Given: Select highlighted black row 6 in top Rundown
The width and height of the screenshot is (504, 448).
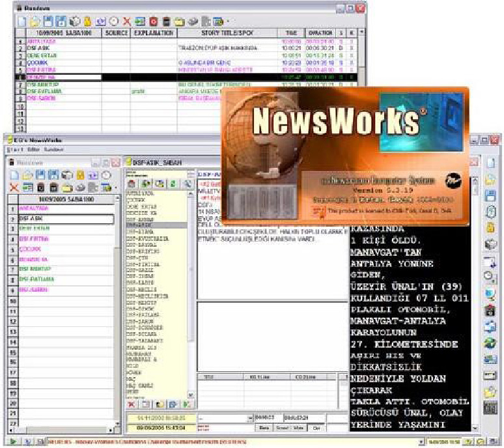Looking at the screenshot, I should (x=186, y=77).
